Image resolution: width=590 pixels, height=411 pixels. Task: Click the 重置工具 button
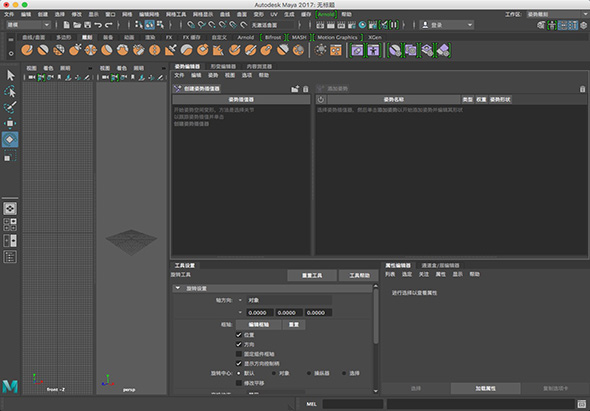pos(312,276)
